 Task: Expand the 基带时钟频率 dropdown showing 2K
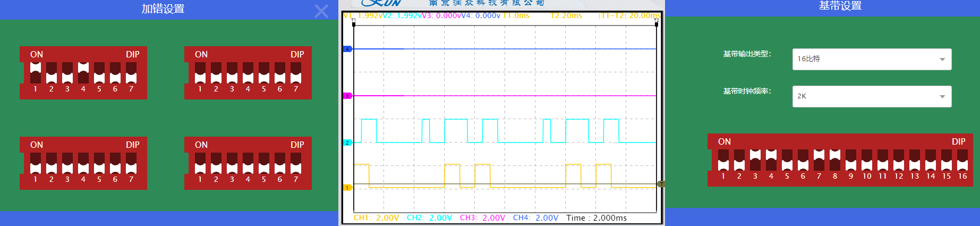[x=872, y=96]
